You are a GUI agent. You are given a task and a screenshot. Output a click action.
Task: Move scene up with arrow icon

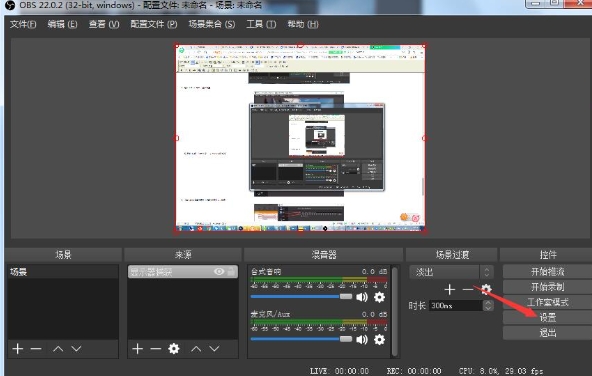(x=58, y=349)
